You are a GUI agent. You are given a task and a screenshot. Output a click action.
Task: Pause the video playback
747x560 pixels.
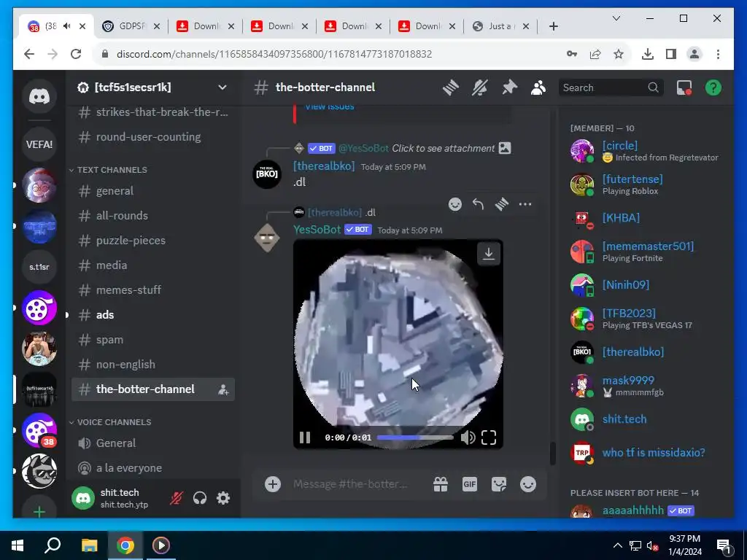pos(305,437)
